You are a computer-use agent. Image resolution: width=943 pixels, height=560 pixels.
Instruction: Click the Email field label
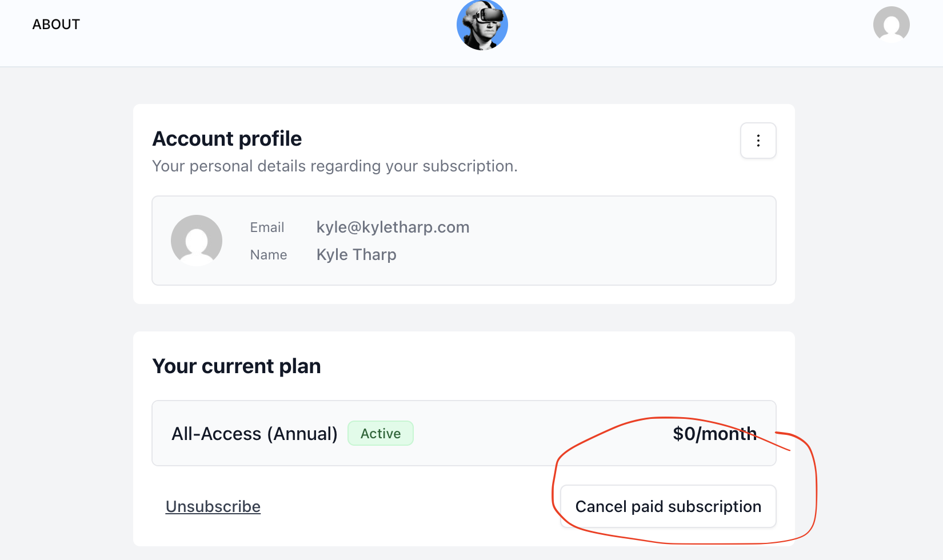tap(267, 227)
